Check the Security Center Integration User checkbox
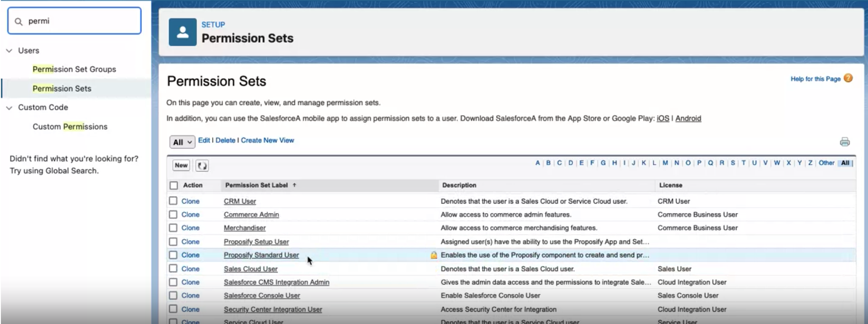 pyautogui.click(x=173, y=309)
